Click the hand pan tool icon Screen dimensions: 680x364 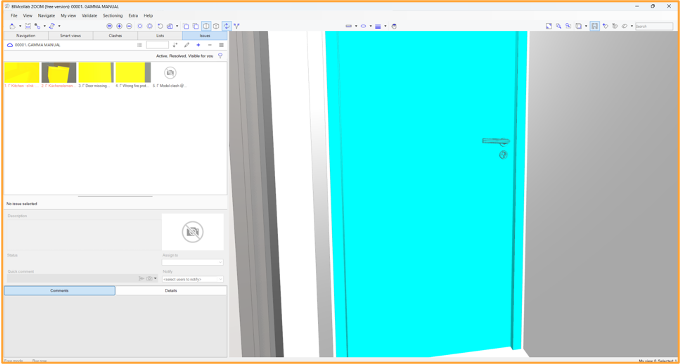394,26
